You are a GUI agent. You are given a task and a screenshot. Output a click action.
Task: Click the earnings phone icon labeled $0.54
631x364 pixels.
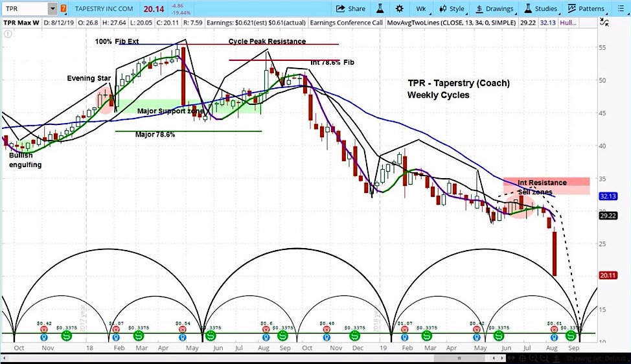coord(183,330)
